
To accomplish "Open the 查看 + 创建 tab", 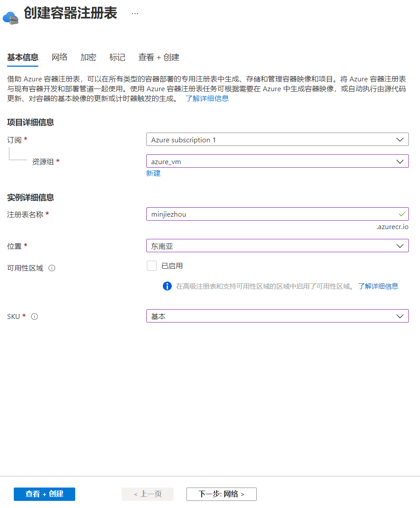I will [x=159, y=57].
